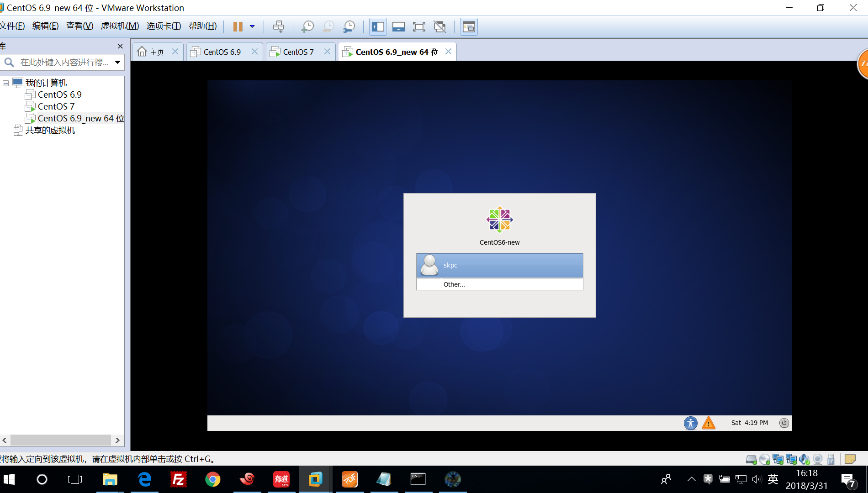Open Task View on the taskbar
Viewport: 868px width, 493px height.
click(x=75, y=479)
